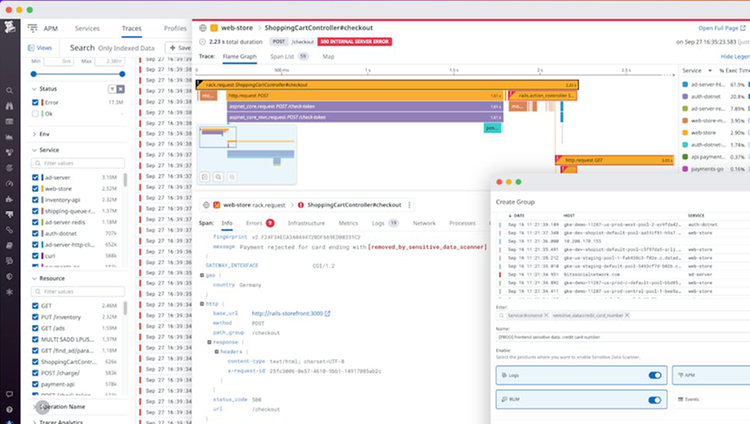750x424 pixels.
Task: Click the Service filter values search field
Action: 78,163
